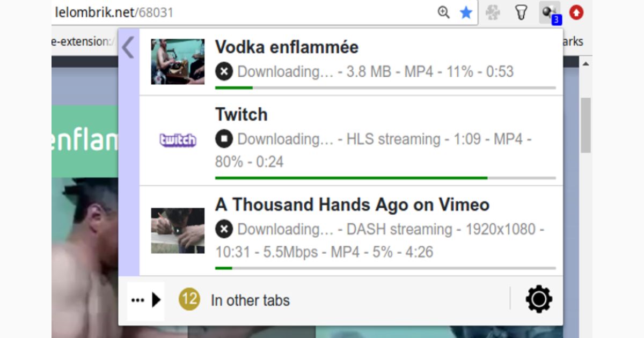This screenshot has width=644, height=338.
Task: Click the Twitch logo in the downloads list
Action: [178, 139]
